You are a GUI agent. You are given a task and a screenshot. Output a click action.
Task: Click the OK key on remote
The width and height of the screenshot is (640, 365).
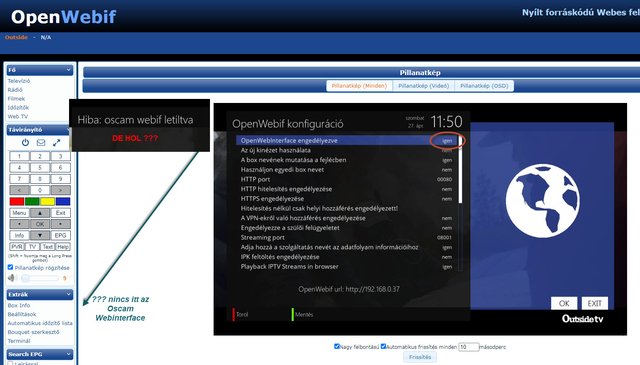coord(40,224)
